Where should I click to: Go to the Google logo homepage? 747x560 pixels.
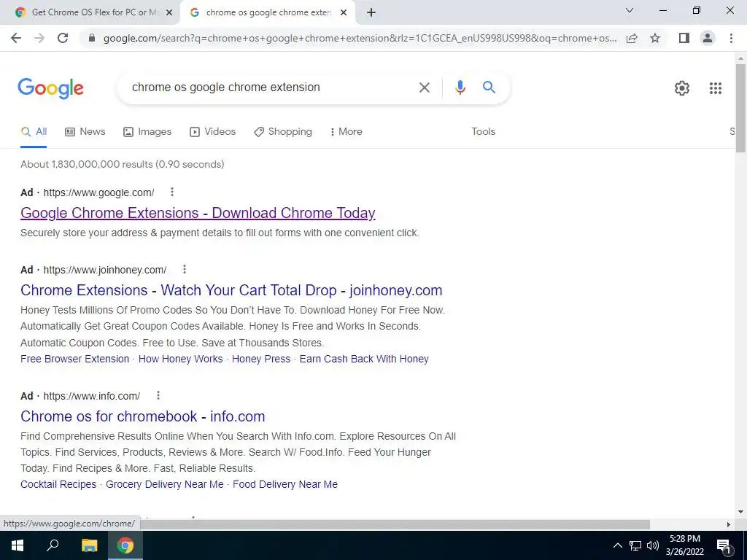coord(50,88)
